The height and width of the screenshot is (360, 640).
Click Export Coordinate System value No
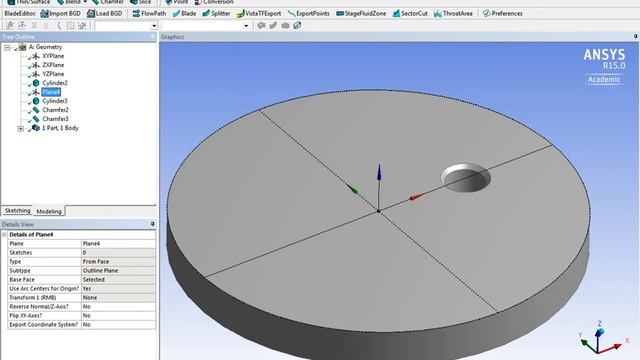coord(118,324)
